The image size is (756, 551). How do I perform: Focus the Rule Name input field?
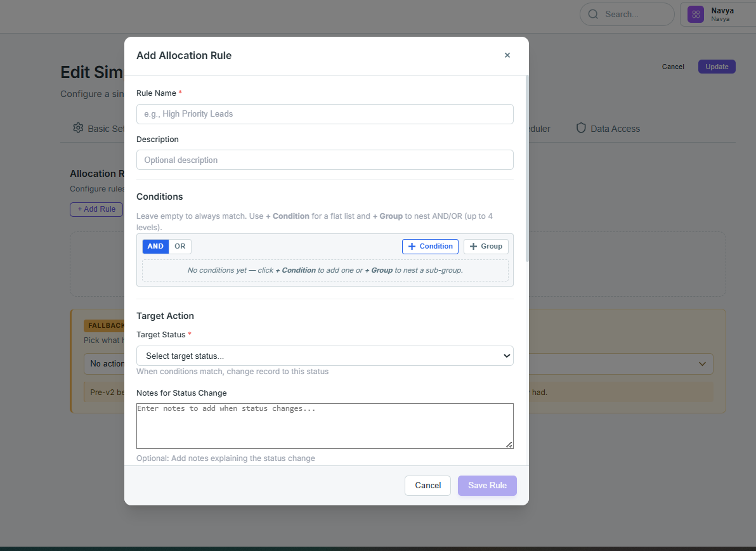(x=325, y=114)
